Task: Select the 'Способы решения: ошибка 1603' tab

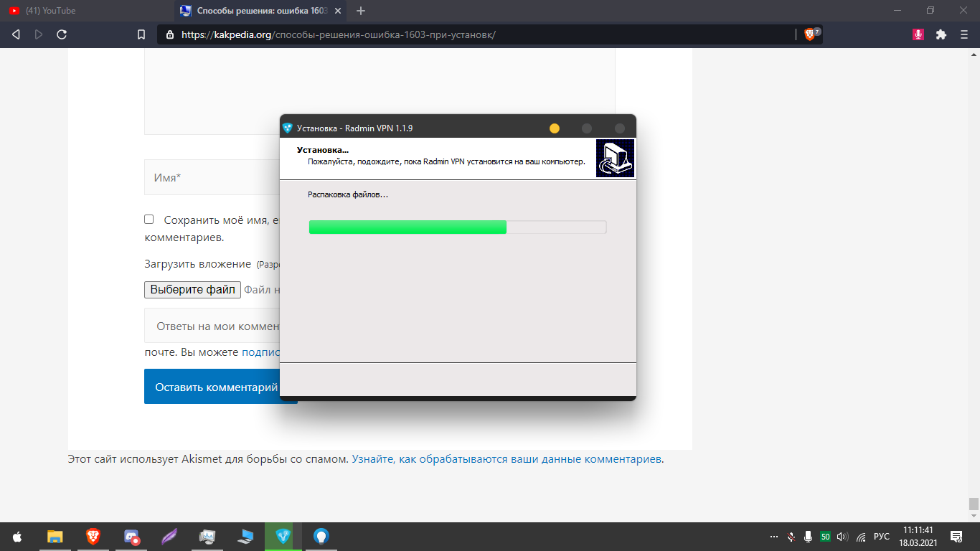Action: point(262,11)
